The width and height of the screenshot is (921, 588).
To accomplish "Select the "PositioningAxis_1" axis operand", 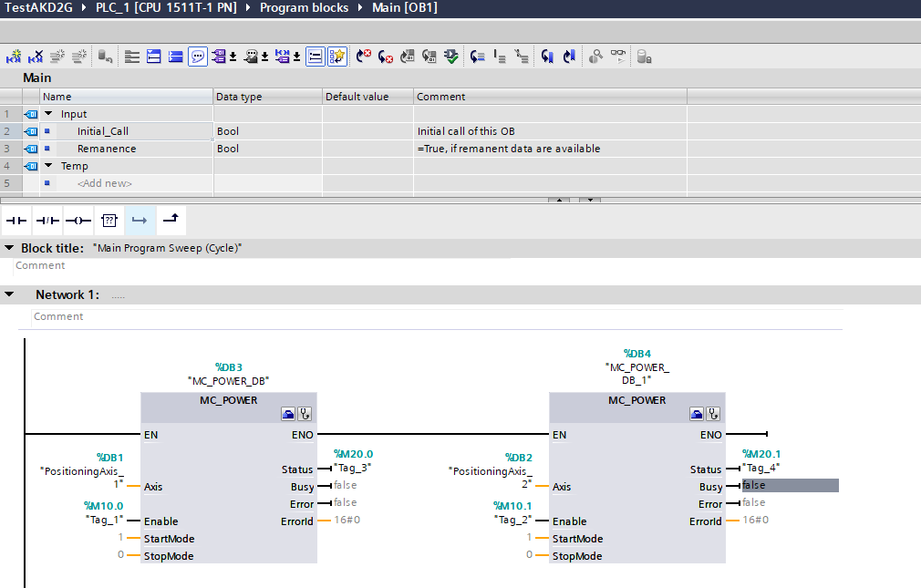I will click(x=82, y=477).
